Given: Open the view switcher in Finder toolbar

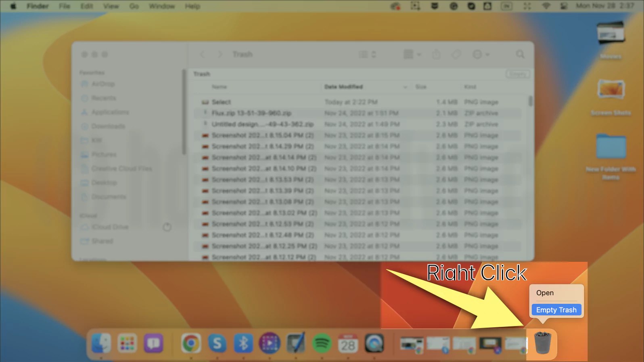Looking at the screenshot, I should (x=368, y=54).
